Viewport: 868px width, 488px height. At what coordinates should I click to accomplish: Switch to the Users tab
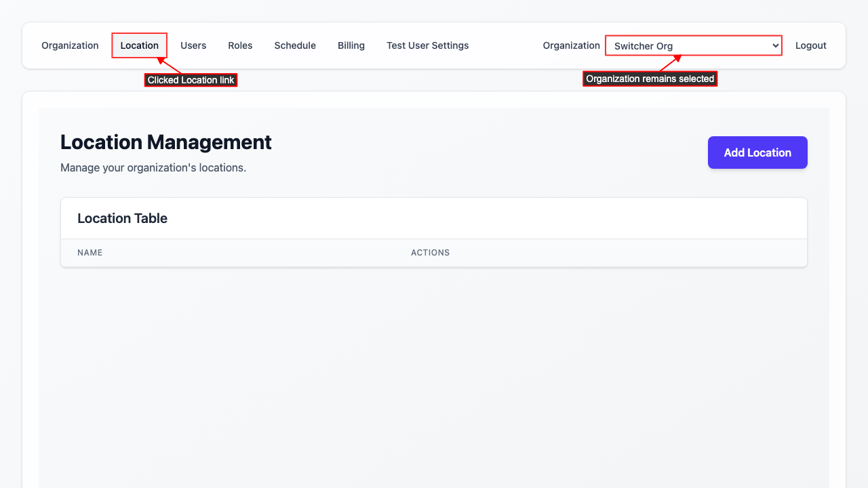coord(193,45)
